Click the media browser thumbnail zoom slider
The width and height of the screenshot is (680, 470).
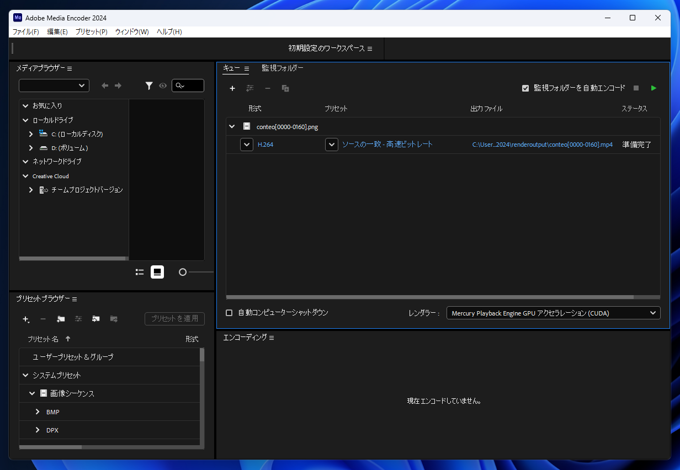[x=183, y=272]
